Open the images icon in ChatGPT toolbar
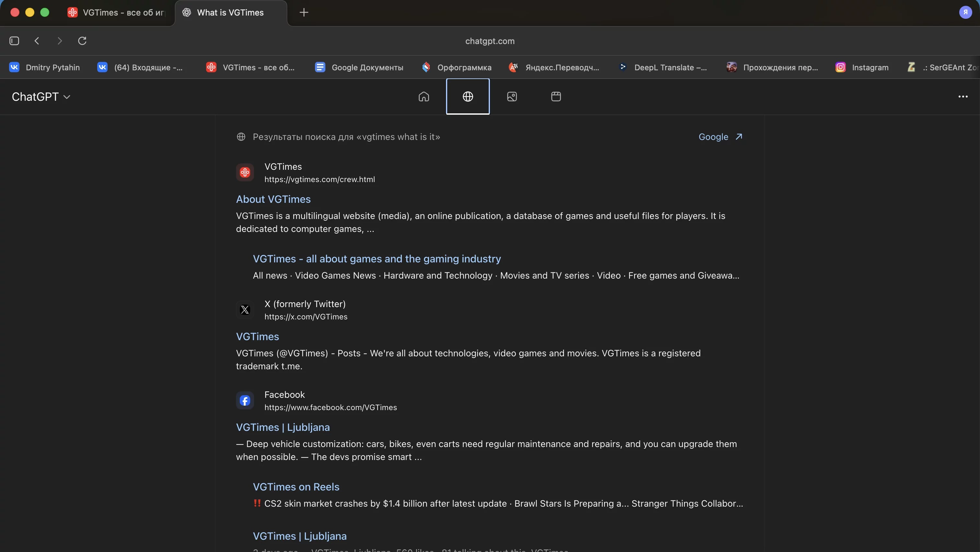 512,97
